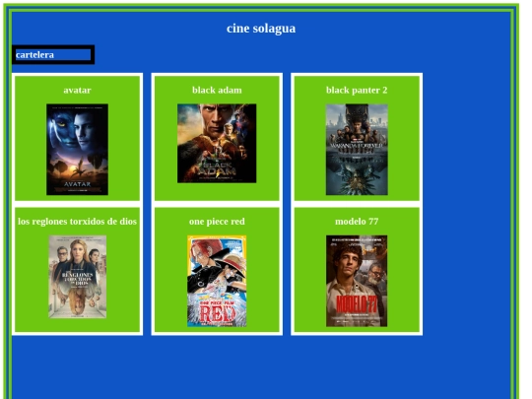
Task: Click the black panter 2 title
Action: coord(357,91)
